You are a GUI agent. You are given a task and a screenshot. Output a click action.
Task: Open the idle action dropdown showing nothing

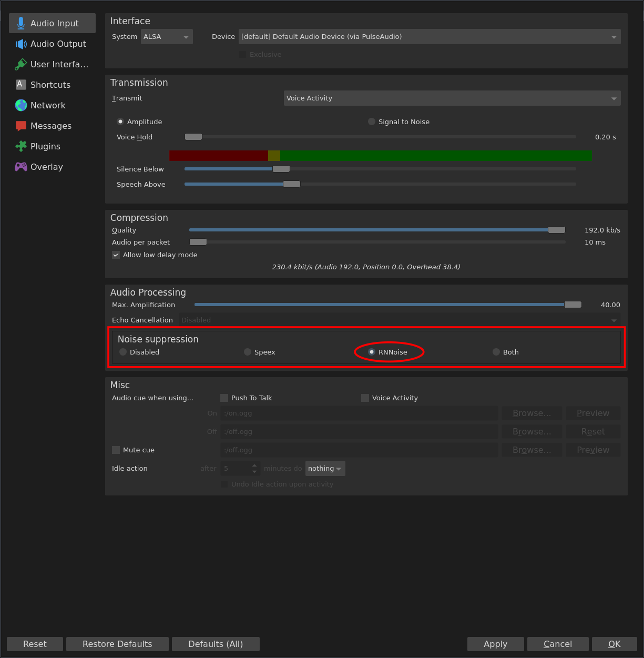click(325, 468)
